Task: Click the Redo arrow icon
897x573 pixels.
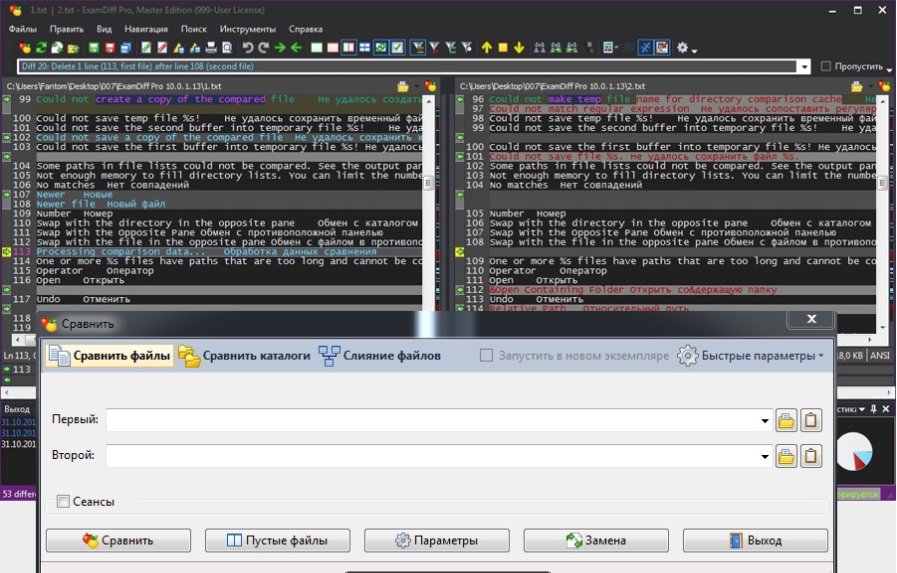Action: point(264,47)
